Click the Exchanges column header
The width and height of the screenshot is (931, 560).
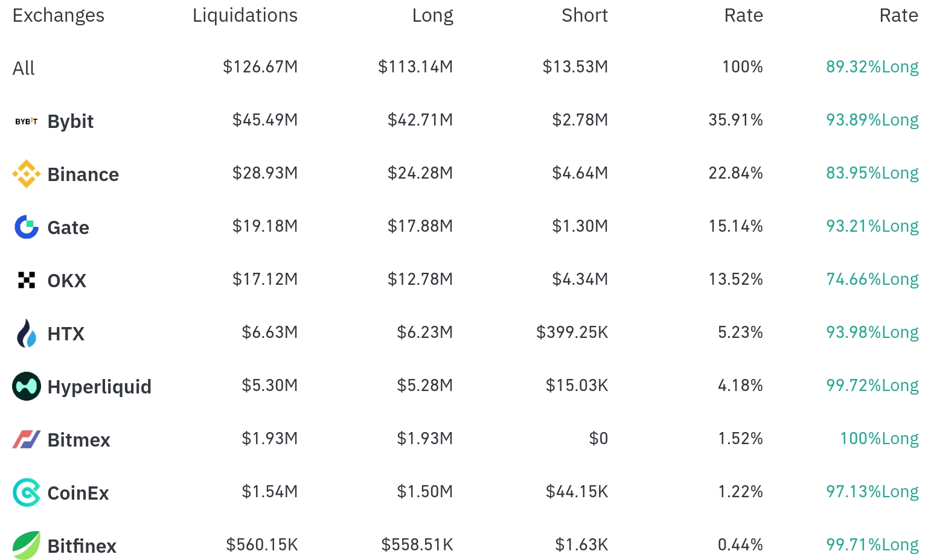59,15
